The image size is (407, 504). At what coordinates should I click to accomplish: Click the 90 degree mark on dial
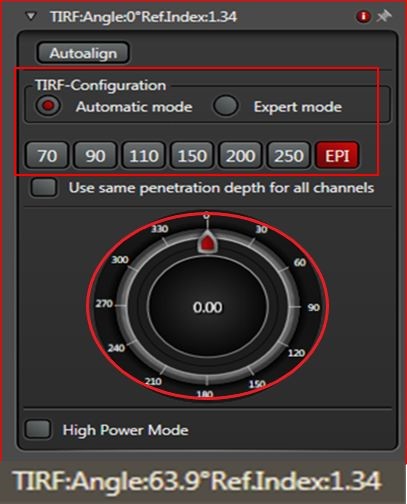(313, 307)
